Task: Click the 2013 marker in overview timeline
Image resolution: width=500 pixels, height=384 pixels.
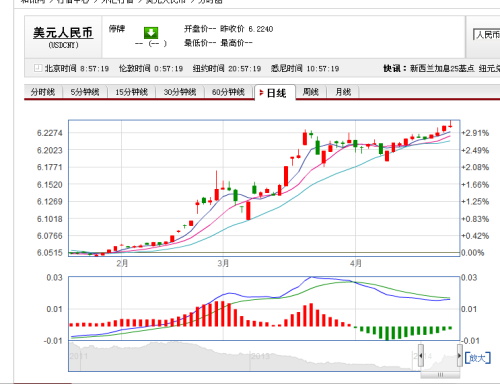Action: pos(260,356)
